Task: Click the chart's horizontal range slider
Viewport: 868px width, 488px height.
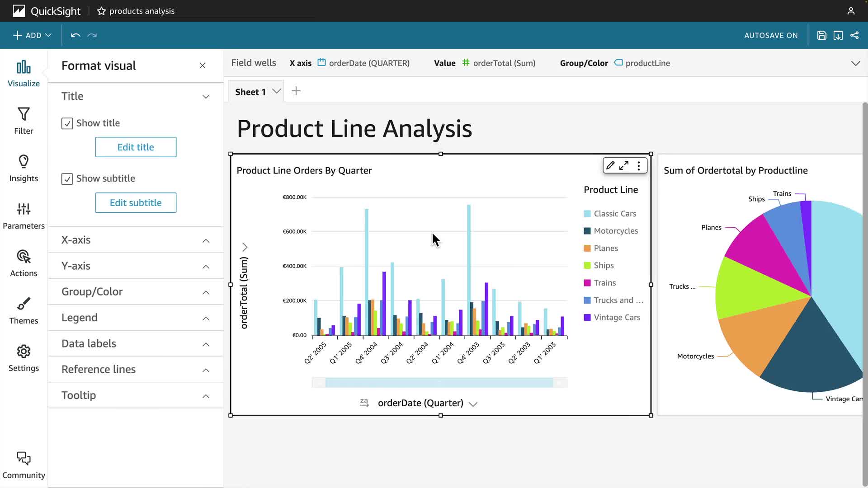Action: (x=439, y=383)
